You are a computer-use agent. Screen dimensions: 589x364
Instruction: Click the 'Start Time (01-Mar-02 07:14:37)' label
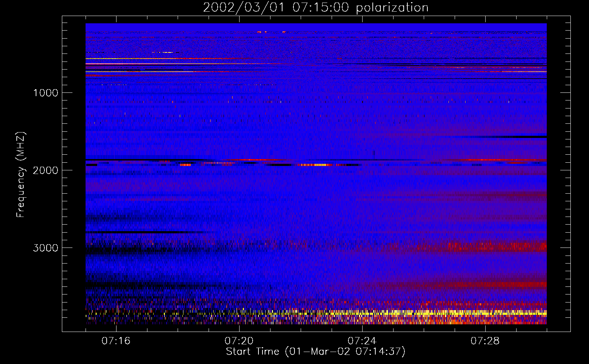pyautogui.click(x=316, y=352)
